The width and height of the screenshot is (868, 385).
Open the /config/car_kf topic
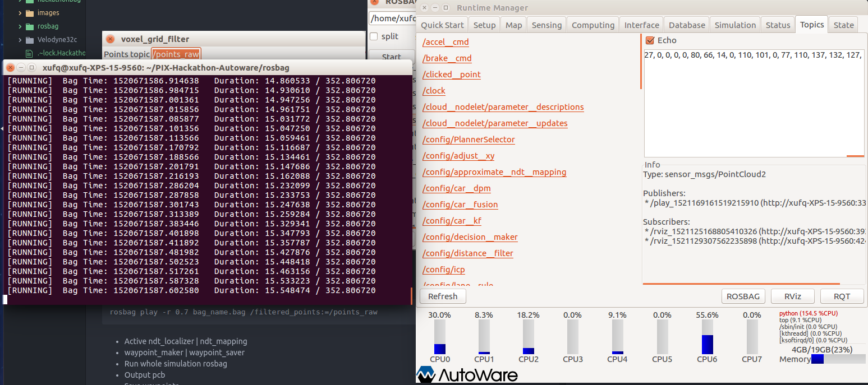[452, 221]
